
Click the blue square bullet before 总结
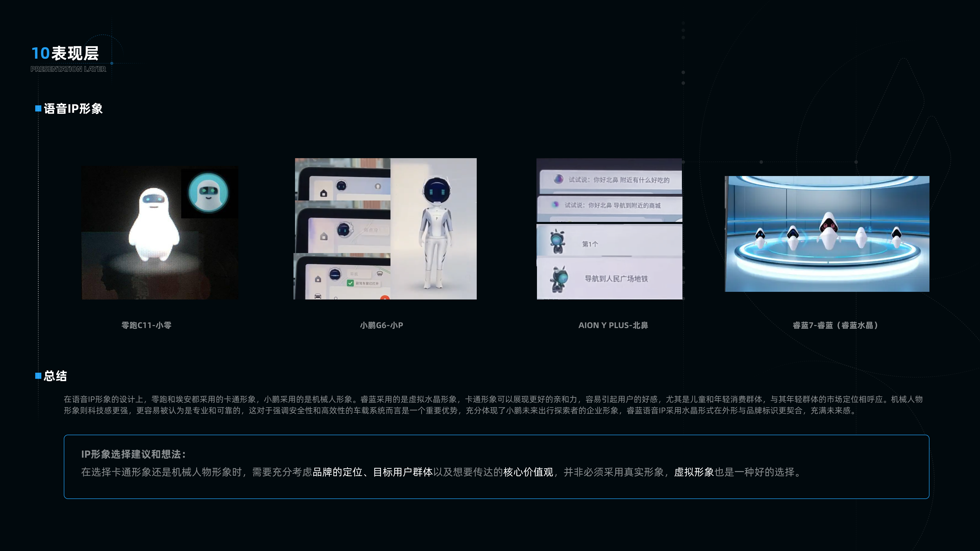point(38,376)
